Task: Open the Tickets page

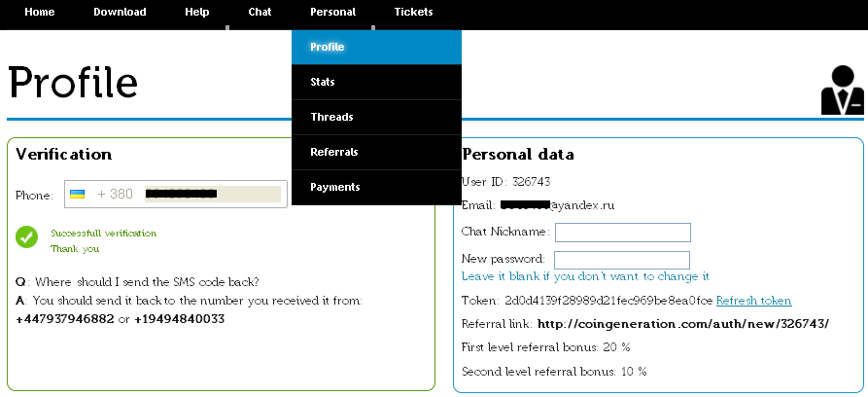Action: pos(413,12)
